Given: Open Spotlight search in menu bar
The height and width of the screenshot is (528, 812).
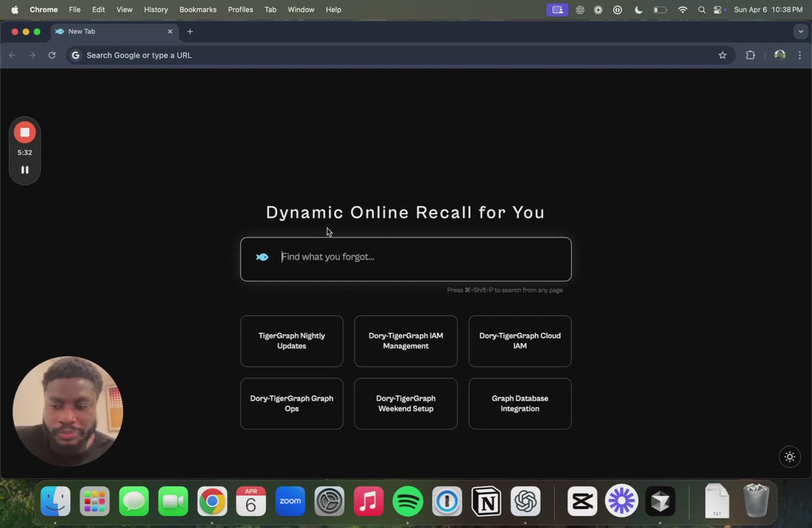Looking at the screenshot, I should pos(701,10).
